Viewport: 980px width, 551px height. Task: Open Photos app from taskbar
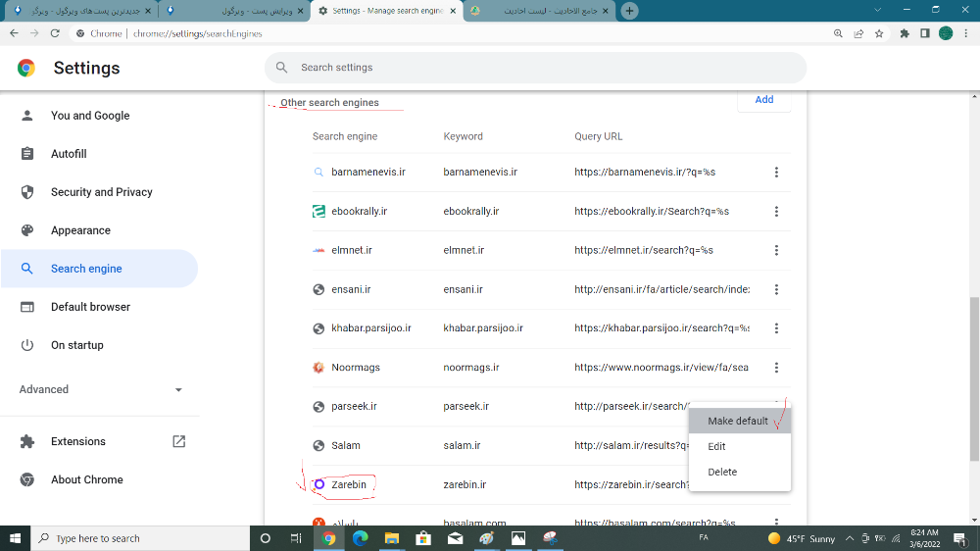point(518,538)
